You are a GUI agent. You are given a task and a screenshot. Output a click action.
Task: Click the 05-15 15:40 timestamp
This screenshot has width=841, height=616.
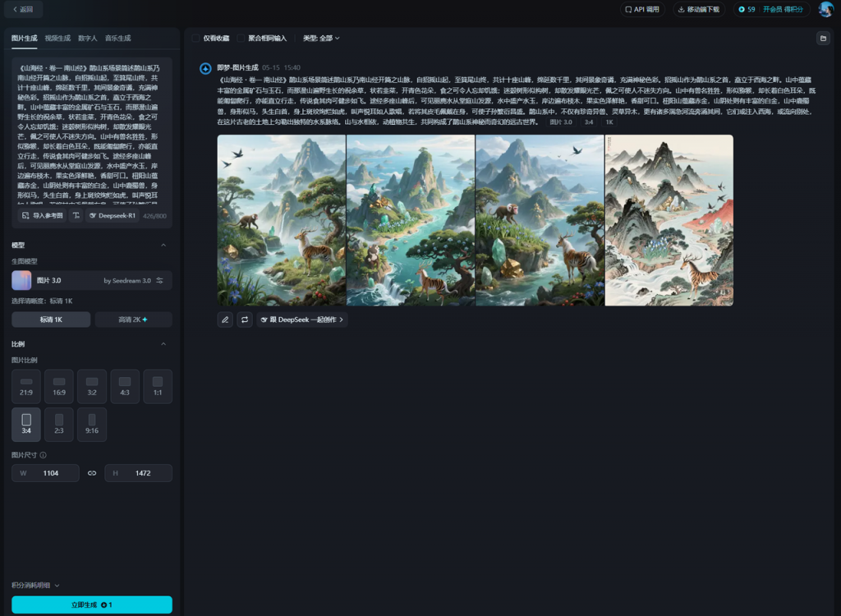pos(281,67)
